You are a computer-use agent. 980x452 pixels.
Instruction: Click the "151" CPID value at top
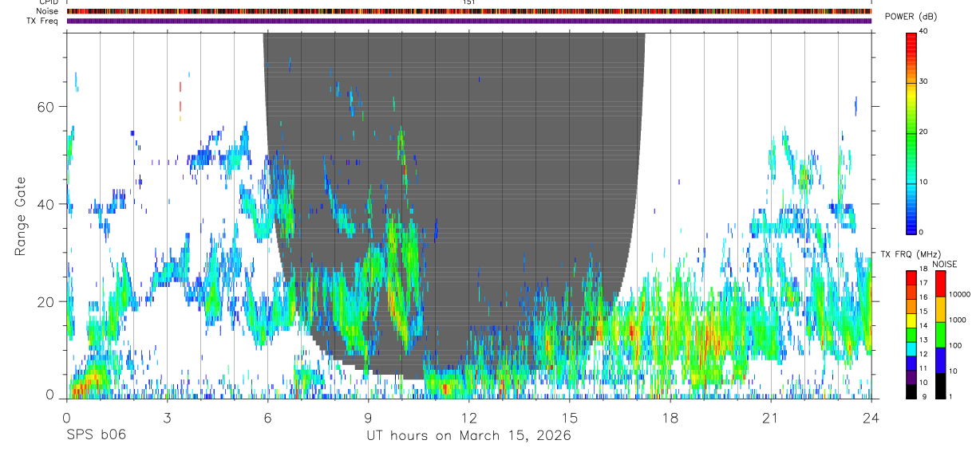click(x=468, y=2)
